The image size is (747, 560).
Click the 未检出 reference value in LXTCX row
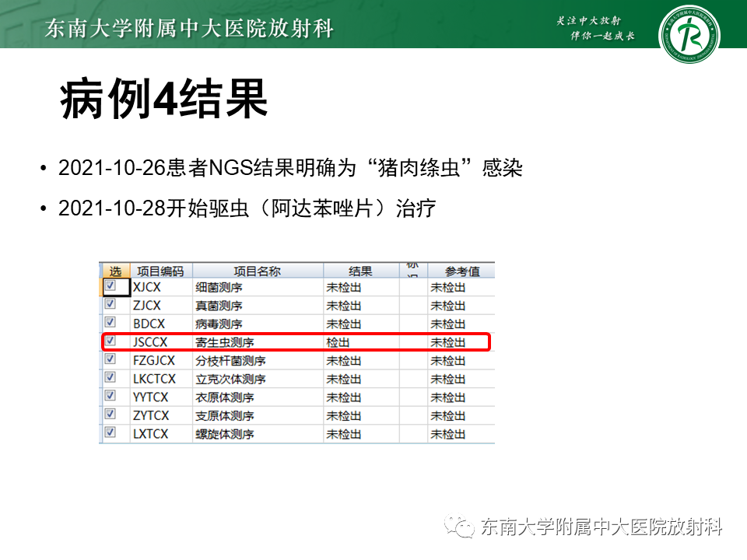(x=448, y=434)
